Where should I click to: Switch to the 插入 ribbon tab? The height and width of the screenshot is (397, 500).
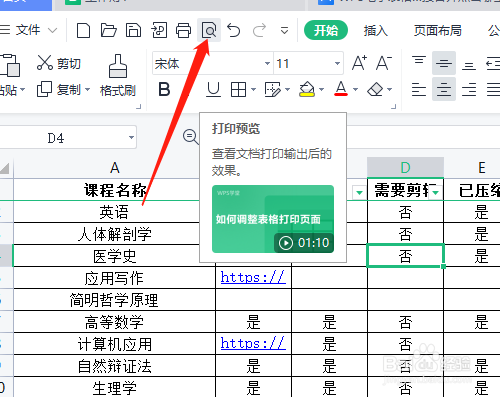376,30
